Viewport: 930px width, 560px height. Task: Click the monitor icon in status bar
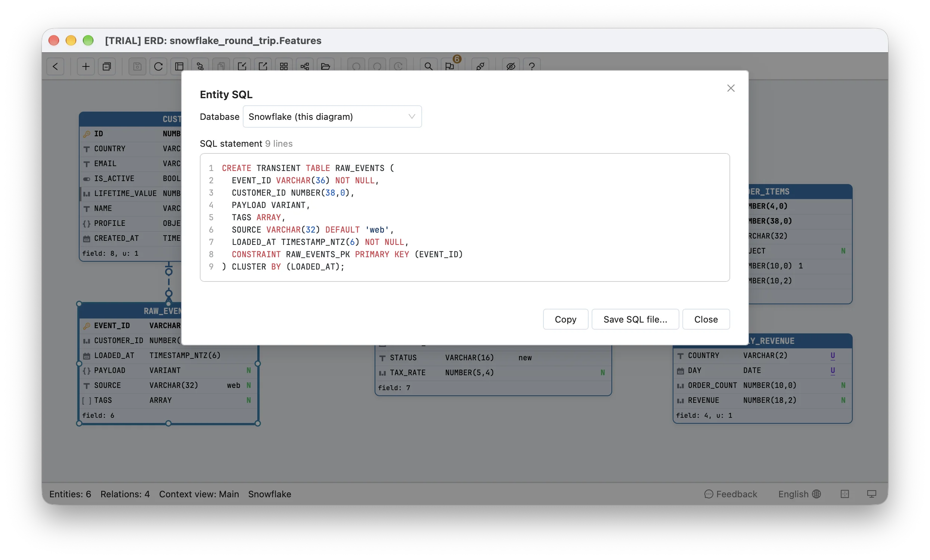(x=871, y=494)
